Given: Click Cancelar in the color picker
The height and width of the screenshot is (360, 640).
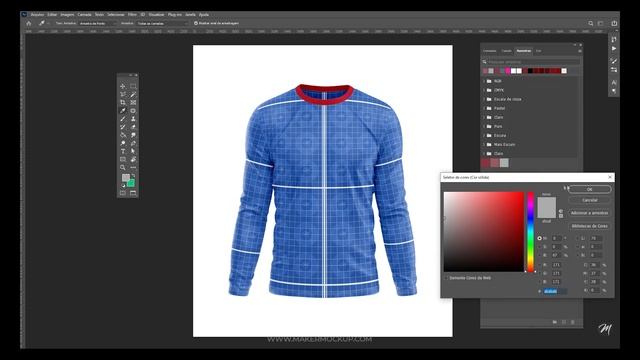Looking at the screenshot, I should (589, 200).
